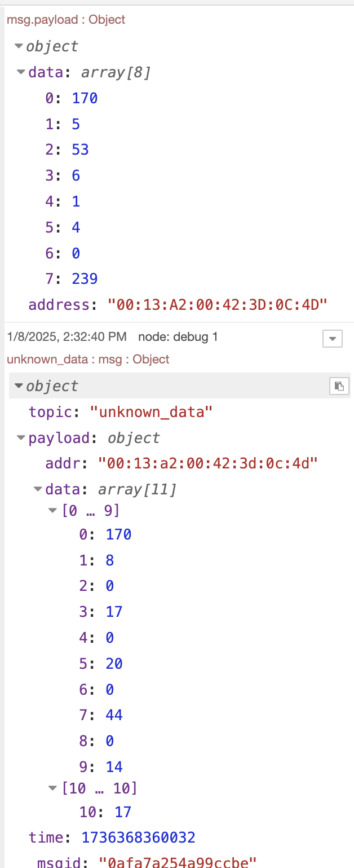Viewport: 354px width, 868px height.
Task: Select the topic "unknown_data" string value
Action: point(151,412)
